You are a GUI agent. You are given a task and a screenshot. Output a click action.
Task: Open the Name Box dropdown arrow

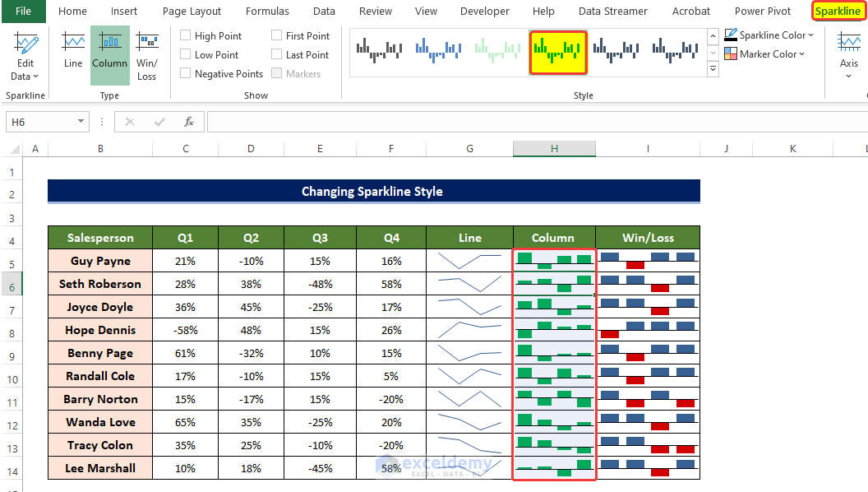click(81, 121)
